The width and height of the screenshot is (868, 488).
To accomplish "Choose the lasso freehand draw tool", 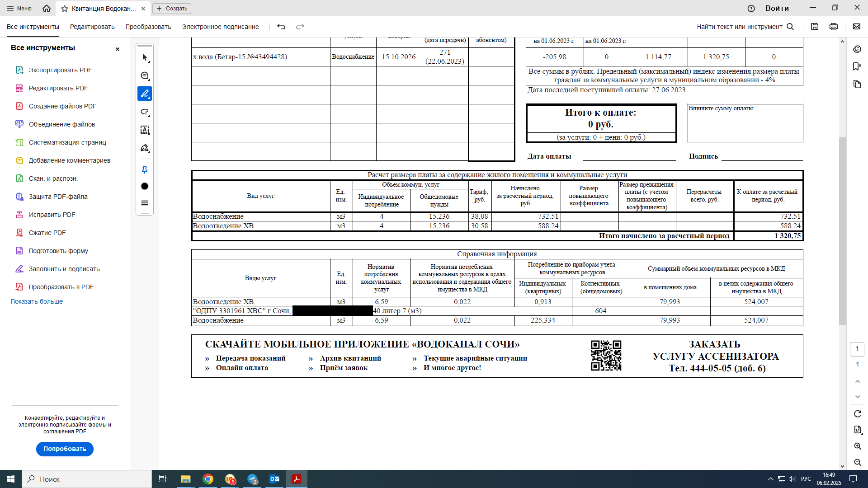I will (145, 112).
